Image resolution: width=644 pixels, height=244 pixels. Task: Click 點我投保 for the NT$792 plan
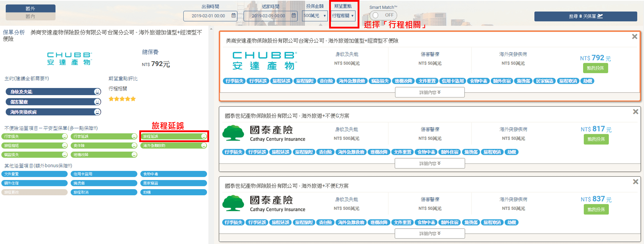coord(596,68)
